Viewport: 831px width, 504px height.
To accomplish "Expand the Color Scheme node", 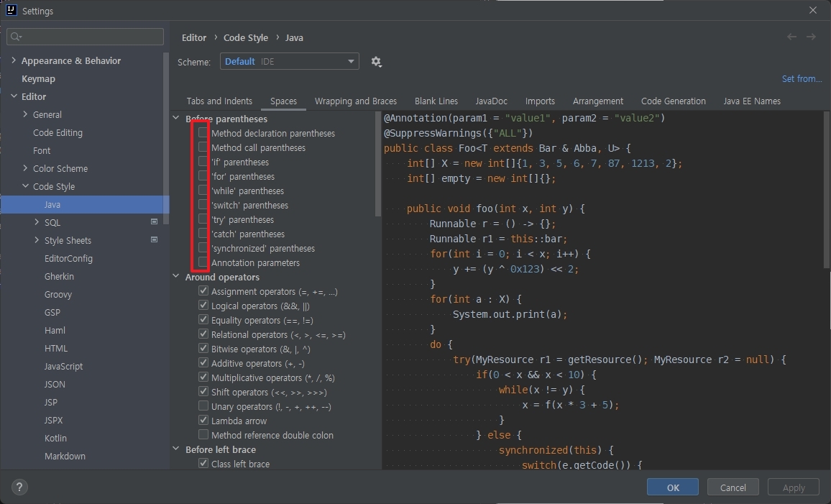I will click(x=25, y=168).
